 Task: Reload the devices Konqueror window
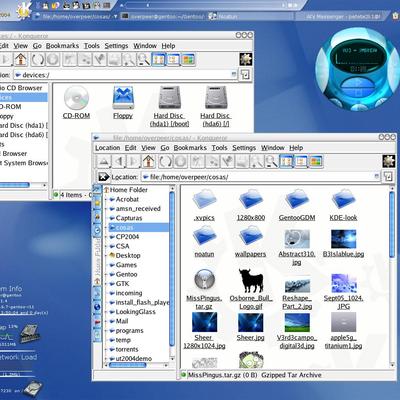coord(38,60)
